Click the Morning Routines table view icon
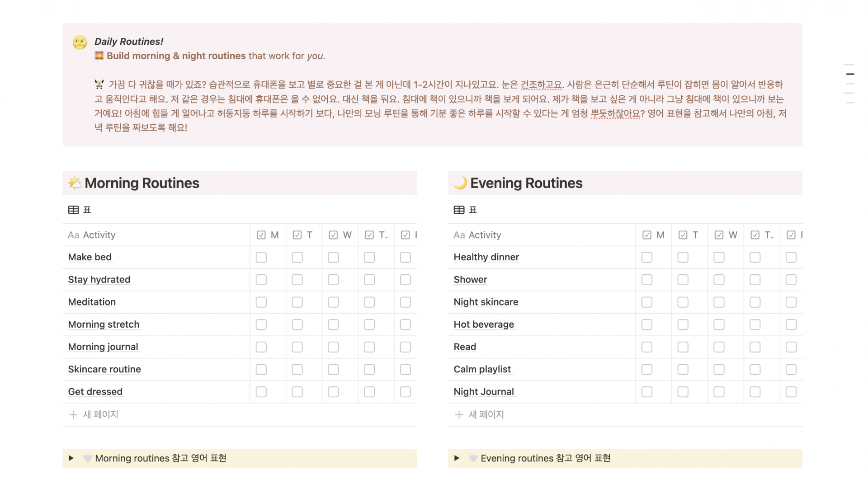 (x=73, y=210)
